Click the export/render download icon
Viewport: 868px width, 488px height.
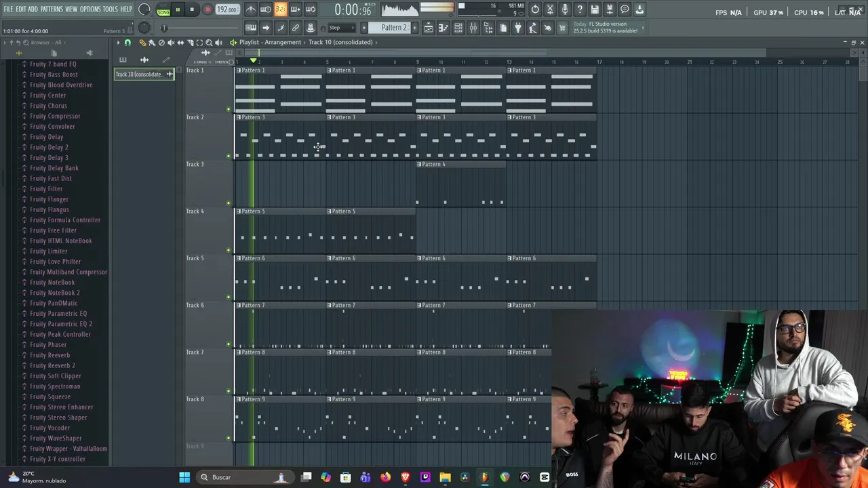click(639, 9)
